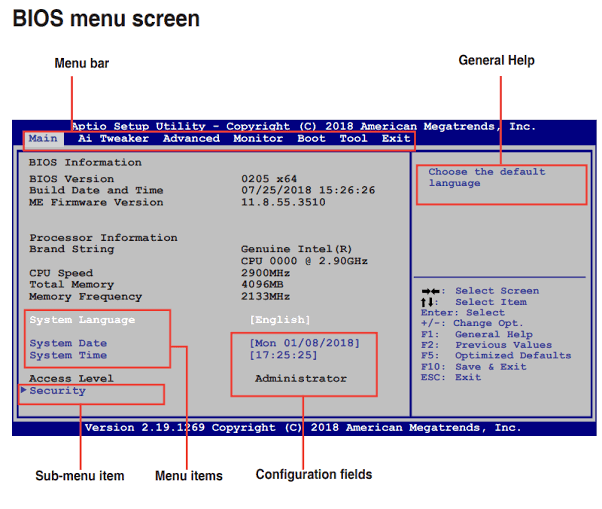Click the Processor Information heading
This screenshot has height=509, width=602.
[104, 238]
